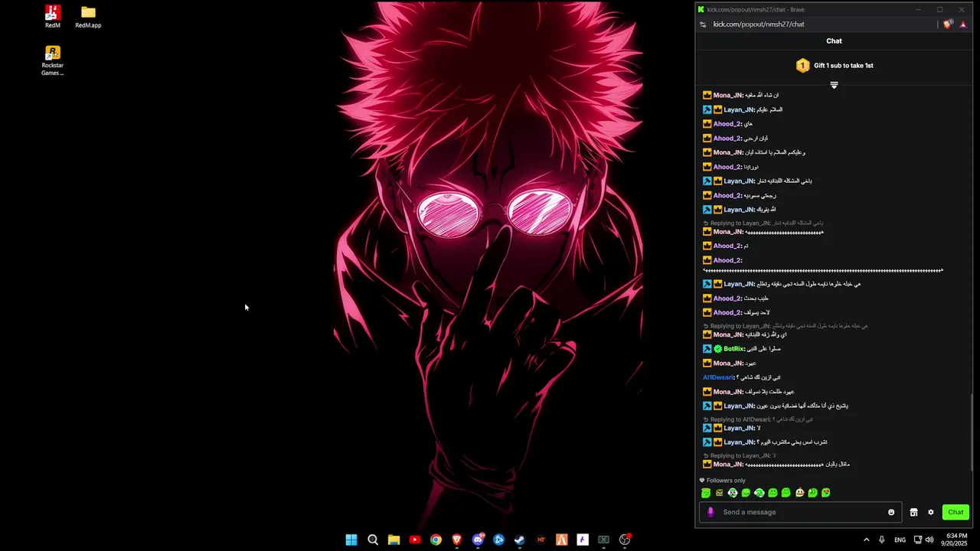The image size is (980, 551).
Task: Send message with green Chat button
Action: [955, 512]
